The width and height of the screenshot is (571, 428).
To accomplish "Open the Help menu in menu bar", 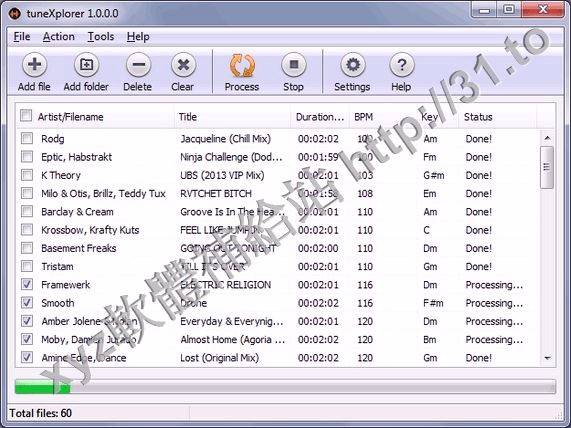I will pos(138,37).
